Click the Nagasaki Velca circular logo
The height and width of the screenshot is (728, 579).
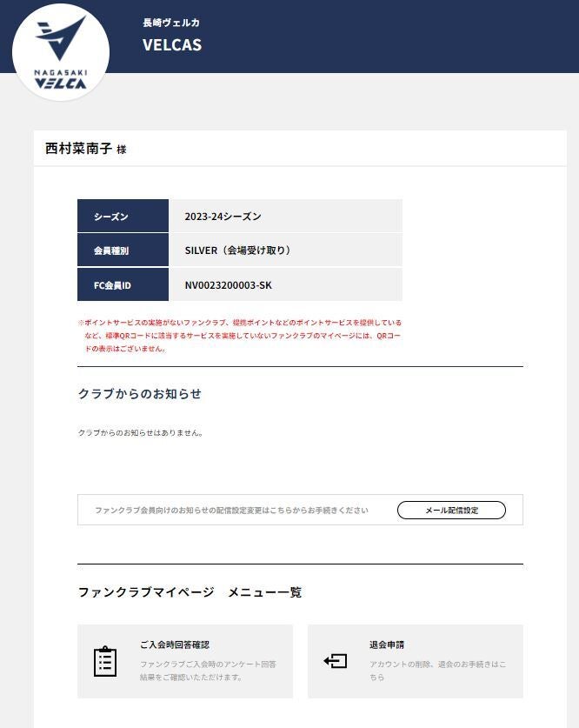(61, 52)
